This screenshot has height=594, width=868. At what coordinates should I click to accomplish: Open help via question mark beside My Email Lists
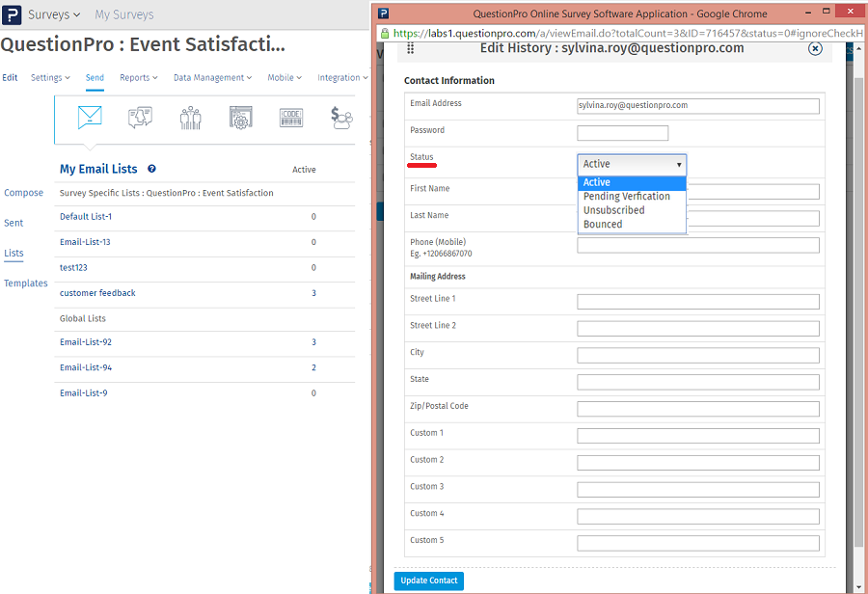point(151,170)
